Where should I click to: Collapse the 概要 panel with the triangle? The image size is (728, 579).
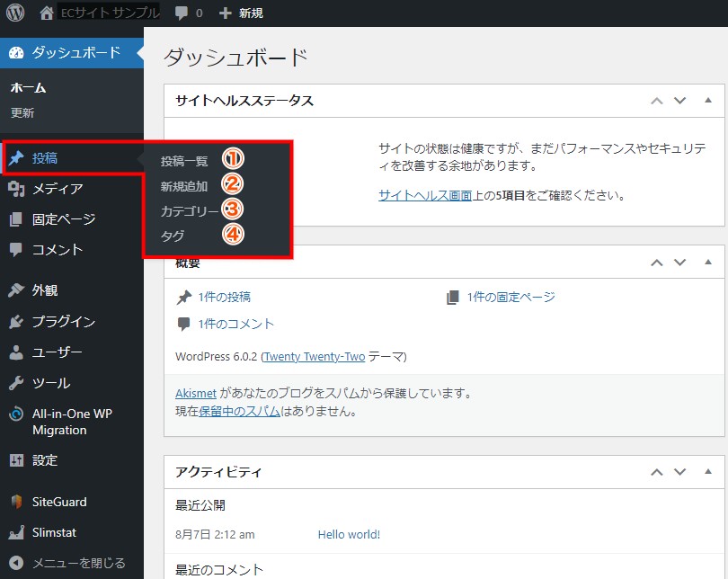707,263
